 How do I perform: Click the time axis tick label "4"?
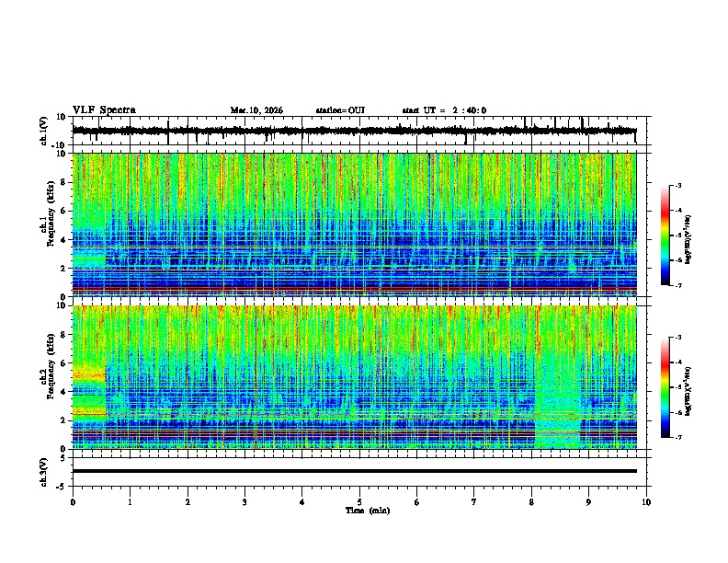click(x=302, y=502)
